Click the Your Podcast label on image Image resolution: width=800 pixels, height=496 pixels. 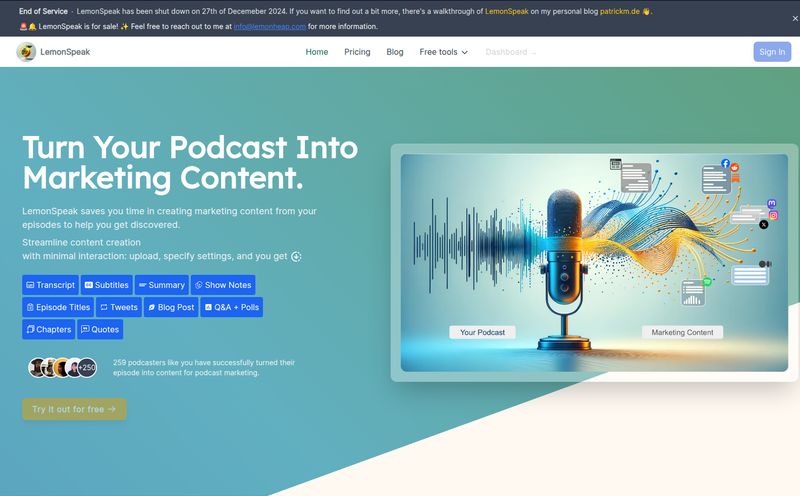coord(482,332)
